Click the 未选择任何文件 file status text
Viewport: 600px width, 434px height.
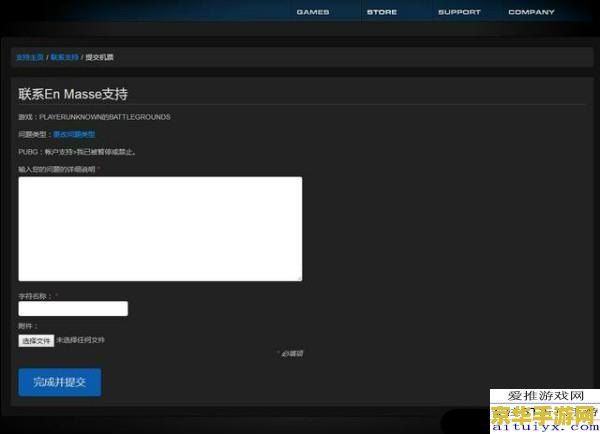[x=80, y=340]
